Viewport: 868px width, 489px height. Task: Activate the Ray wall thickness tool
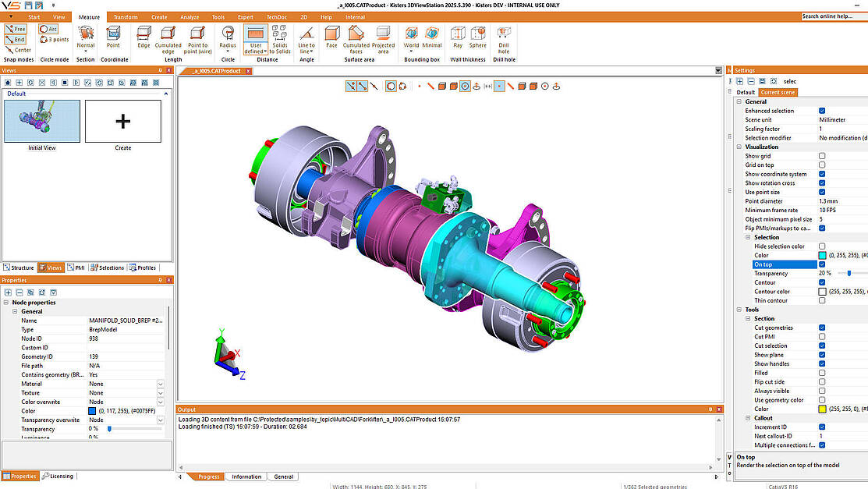(x=458, y=37)
